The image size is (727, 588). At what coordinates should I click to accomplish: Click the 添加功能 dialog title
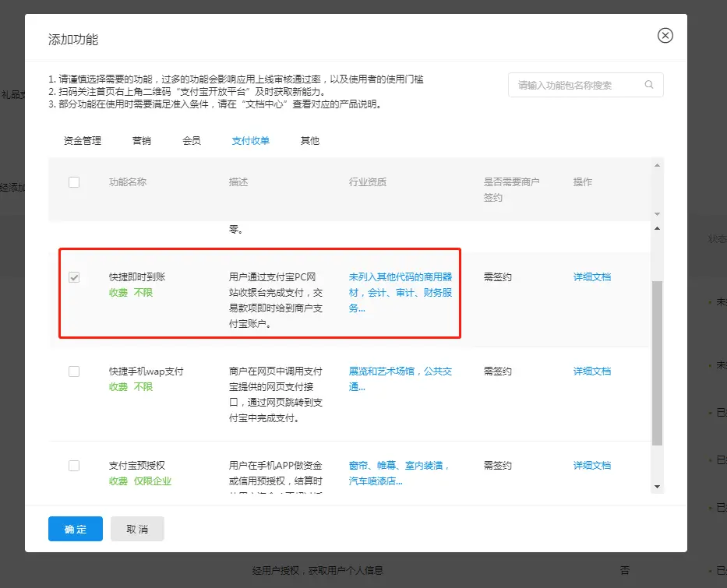pos(73,40)
